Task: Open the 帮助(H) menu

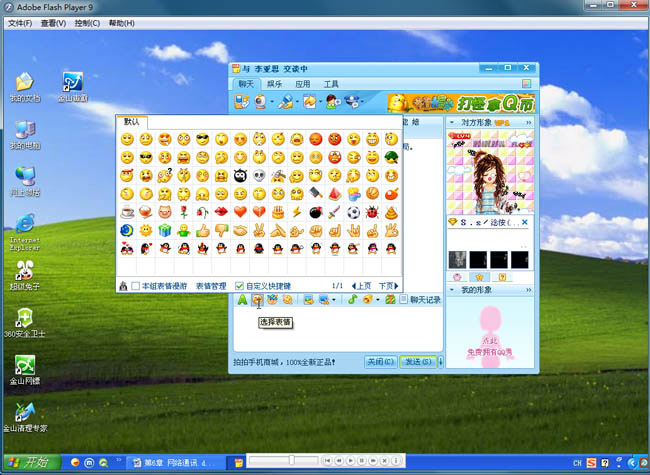Action: 121,23
